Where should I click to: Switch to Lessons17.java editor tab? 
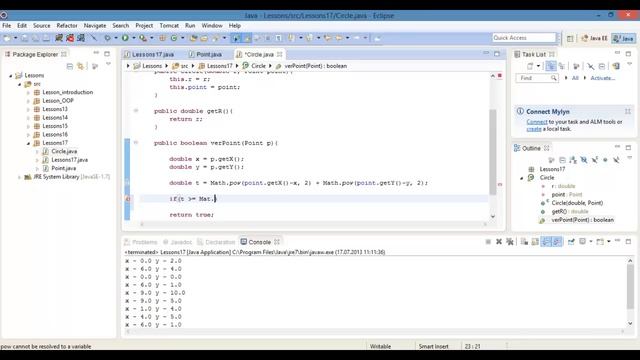149,54
